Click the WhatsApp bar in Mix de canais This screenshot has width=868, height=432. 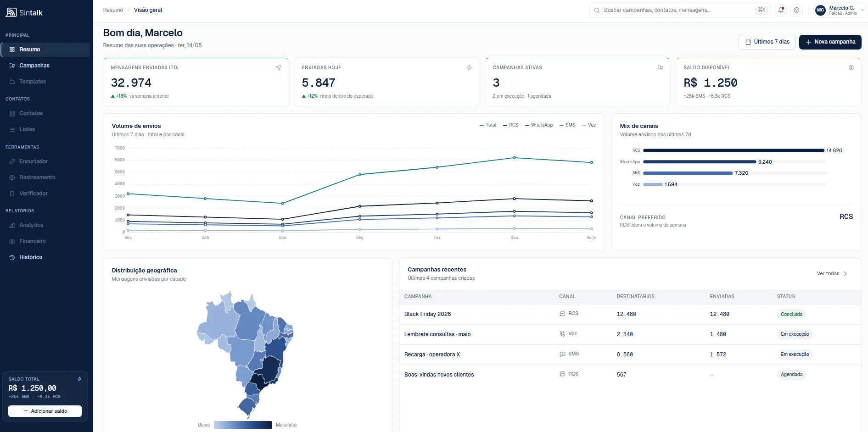[x=700, y=162]
